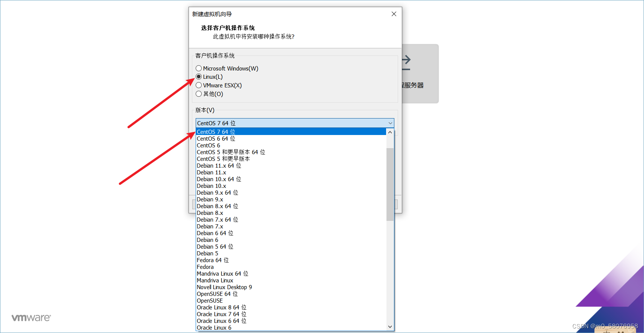Image resolution: width=644 pixels, height=333 pixels.
Task: Select CentOS 5 和更早版本 64 位
Action: pyautogui.click(x=291, y=152)
